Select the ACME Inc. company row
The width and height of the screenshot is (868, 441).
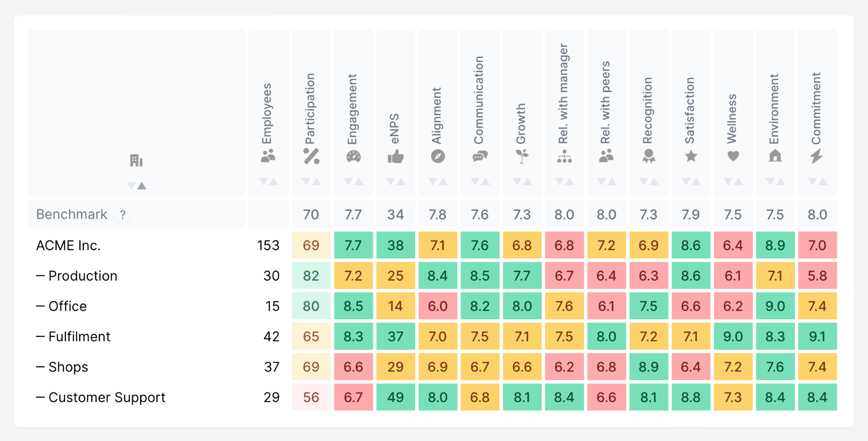pyautogui.click(x=68, y=245)
